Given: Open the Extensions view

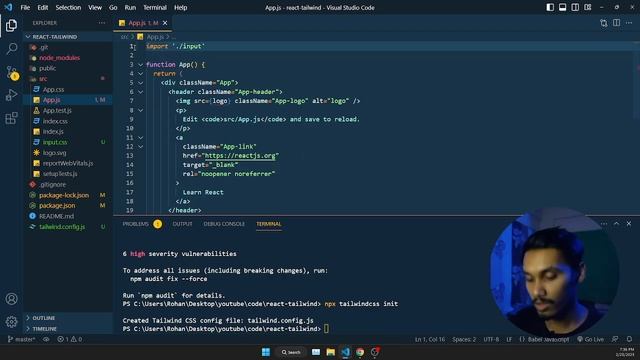Looking at the screenshot, I should [x=11, y=118].
